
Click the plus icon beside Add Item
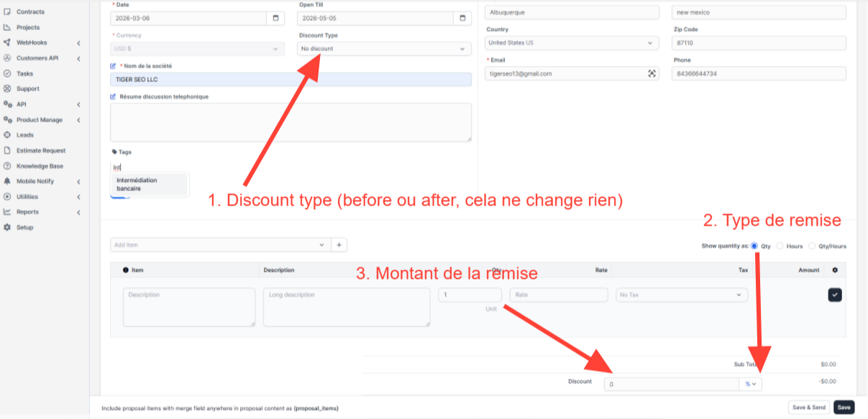(339, 245)
